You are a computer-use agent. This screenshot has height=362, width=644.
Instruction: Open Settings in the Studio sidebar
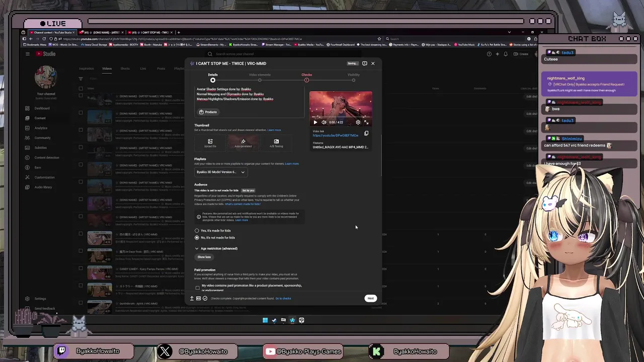[x=40, y=299]
